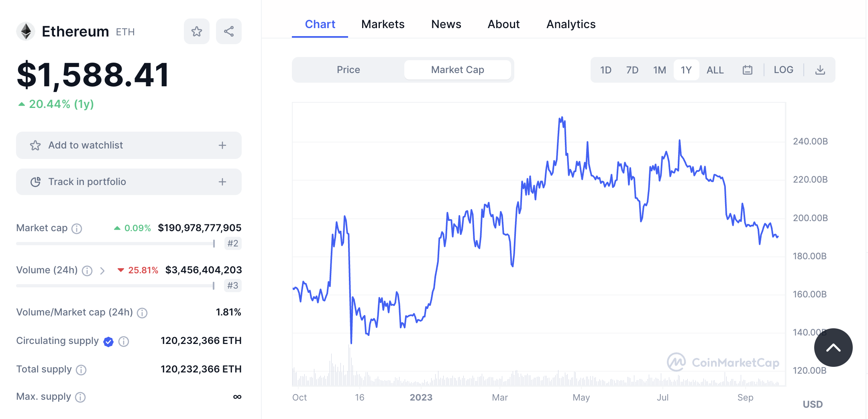868x419 pixels.
Task: Open the Markets tab
Action: pos(383,24)
